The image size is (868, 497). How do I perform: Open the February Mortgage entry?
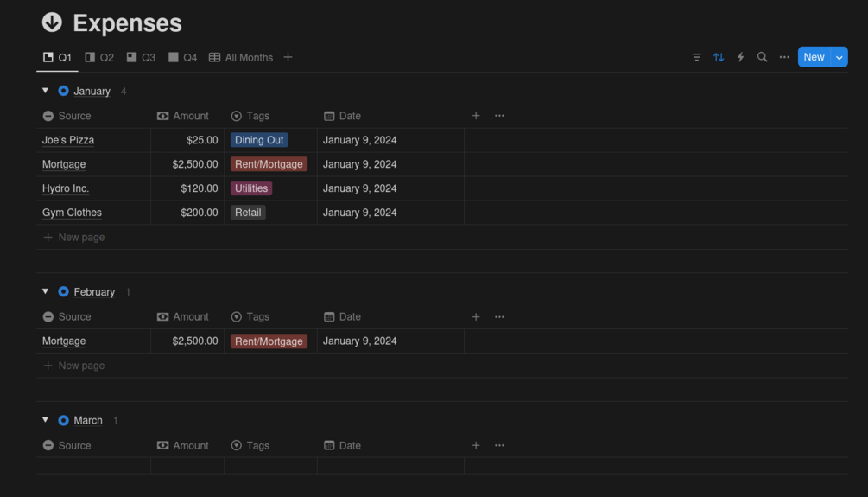click(x=64, y=341)
